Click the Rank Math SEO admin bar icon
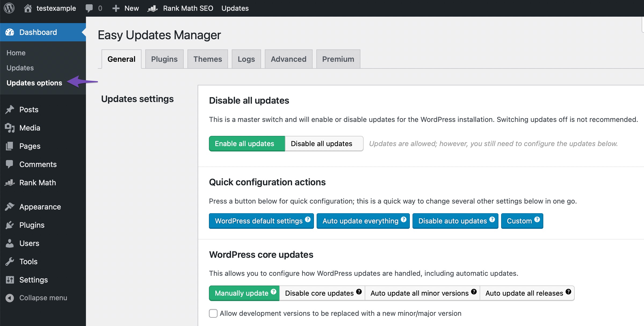This screenshot has height=326, width=644. [153, 8]
